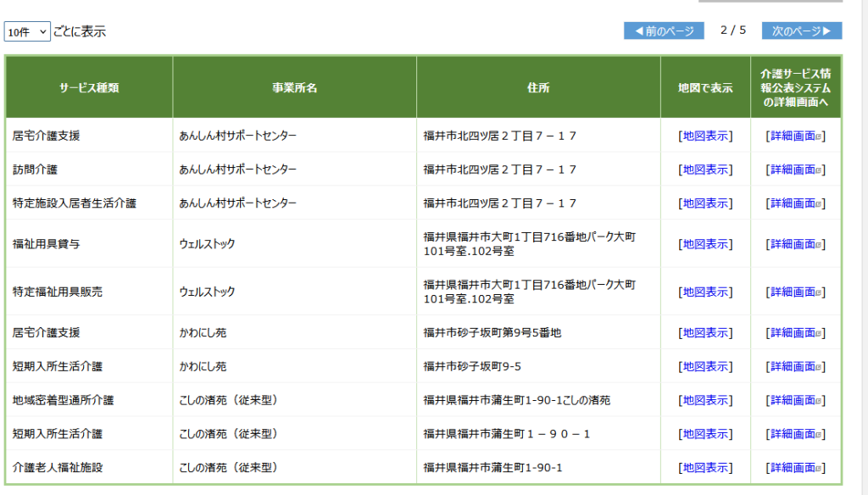Image resolution: width=868 pixels, height=495 pixels.
Task: Open the 10件 items-per-page dropdown
Action: (x=27, y=31)
